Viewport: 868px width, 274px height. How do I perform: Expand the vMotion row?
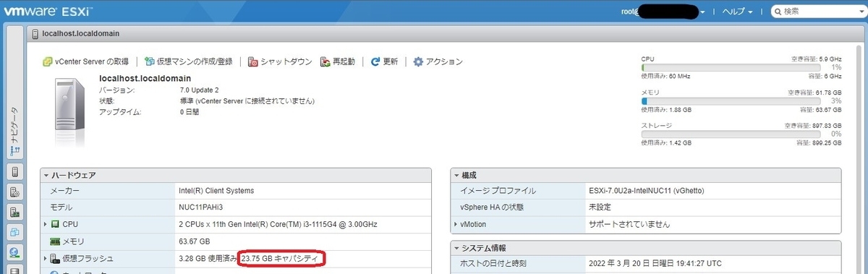456,225
